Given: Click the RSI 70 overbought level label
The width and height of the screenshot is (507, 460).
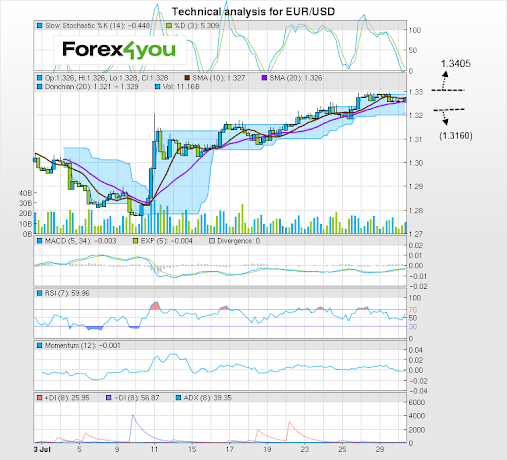Looking at the screenshot, I should [x=413, y=310].
